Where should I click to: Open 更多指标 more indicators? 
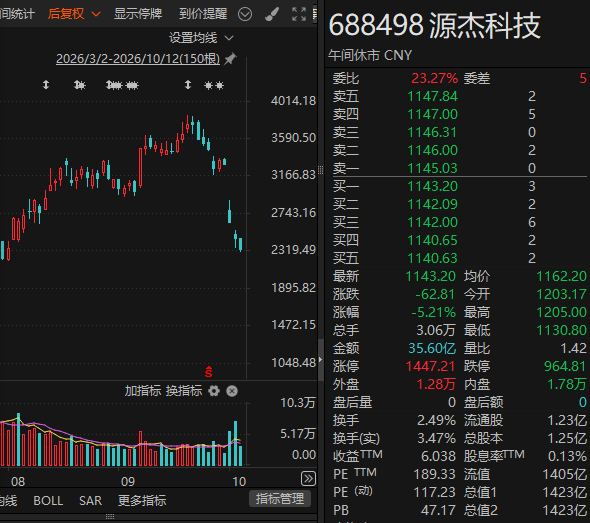click(x=142, y=501)
